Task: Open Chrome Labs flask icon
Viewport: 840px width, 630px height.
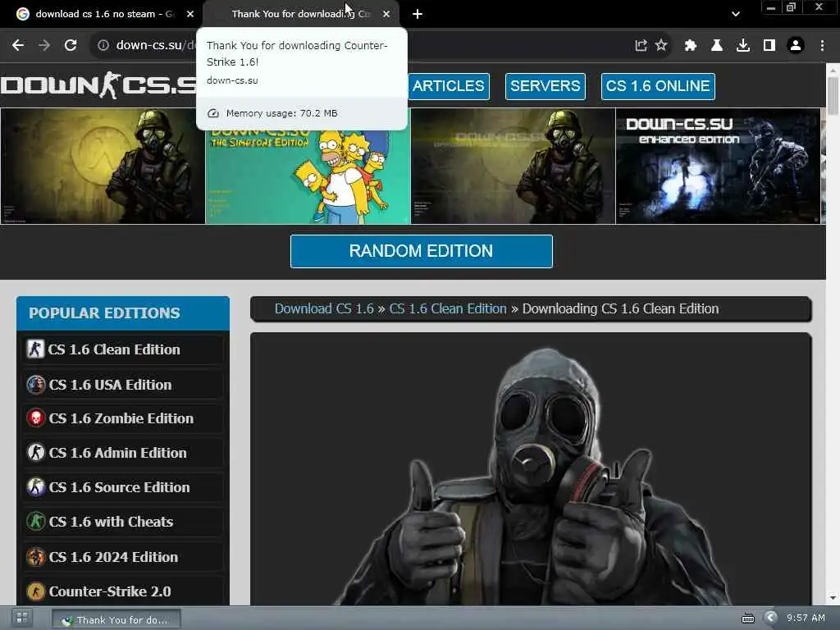Action: click(x=716, y=46)
